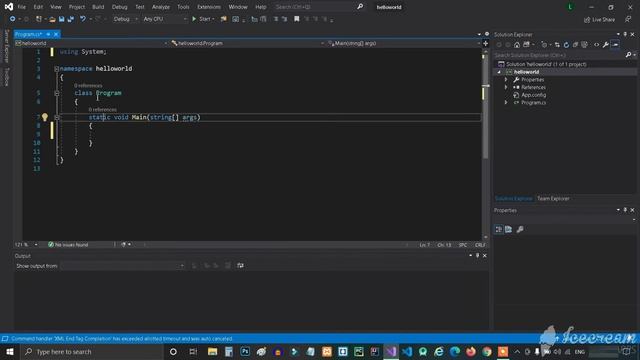Collapse the namespace helloworld code block
Viewport: 640px width, 360px height.
(x=56, y=69)
